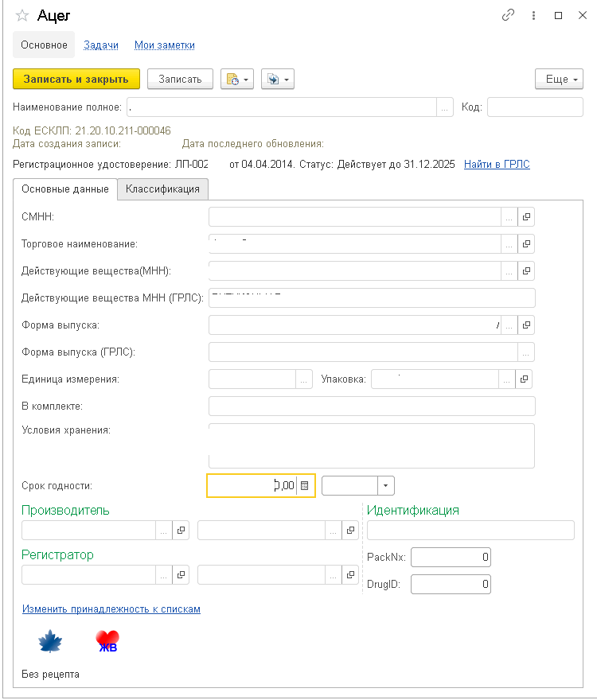597x700 pixels.
Task: Open Торговое наименование linked record icon
Action: pos(526,243)
